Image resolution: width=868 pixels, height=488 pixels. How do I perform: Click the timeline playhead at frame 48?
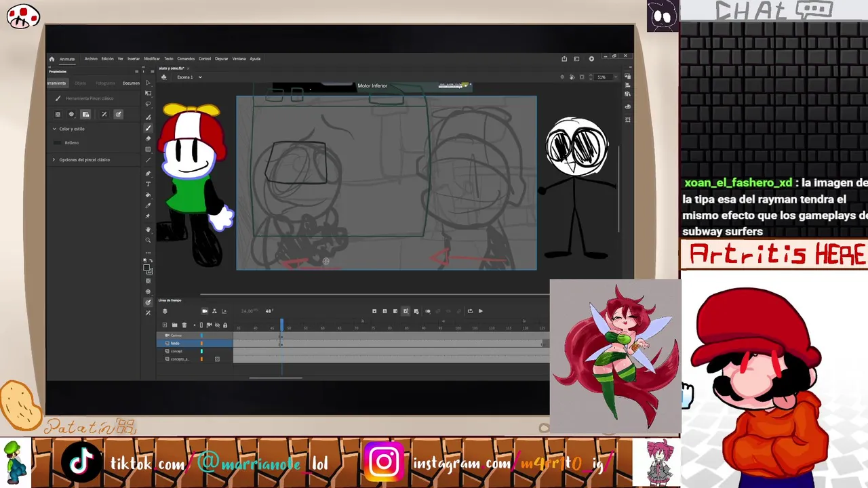(282, 325)
